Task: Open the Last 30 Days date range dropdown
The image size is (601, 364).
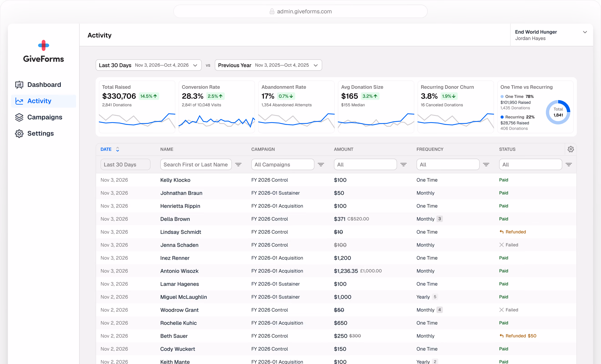Action: click(x=148, y=65)
